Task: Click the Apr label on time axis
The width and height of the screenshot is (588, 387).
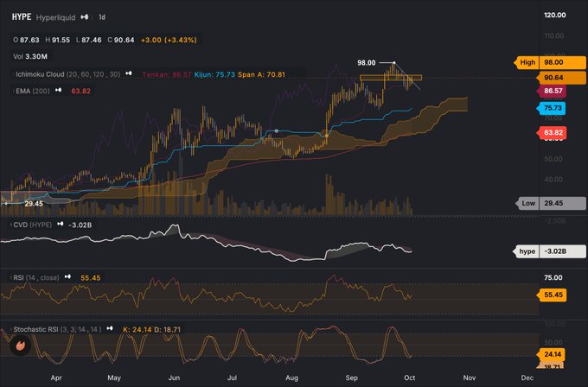Action: point(56,377)
